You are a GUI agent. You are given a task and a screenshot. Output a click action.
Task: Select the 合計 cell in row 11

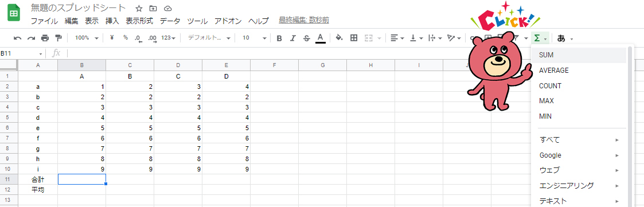pyautogui.click(x=38, y=179)
